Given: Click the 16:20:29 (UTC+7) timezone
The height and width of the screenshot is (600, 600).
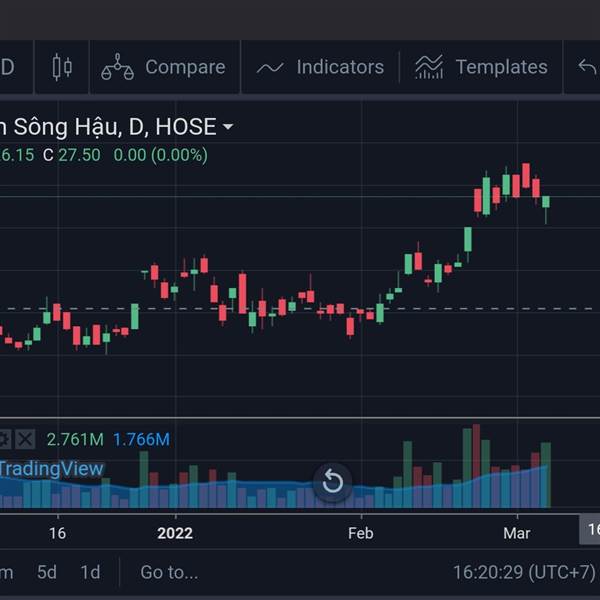Looking at the screenshot, I should [524, 572].
